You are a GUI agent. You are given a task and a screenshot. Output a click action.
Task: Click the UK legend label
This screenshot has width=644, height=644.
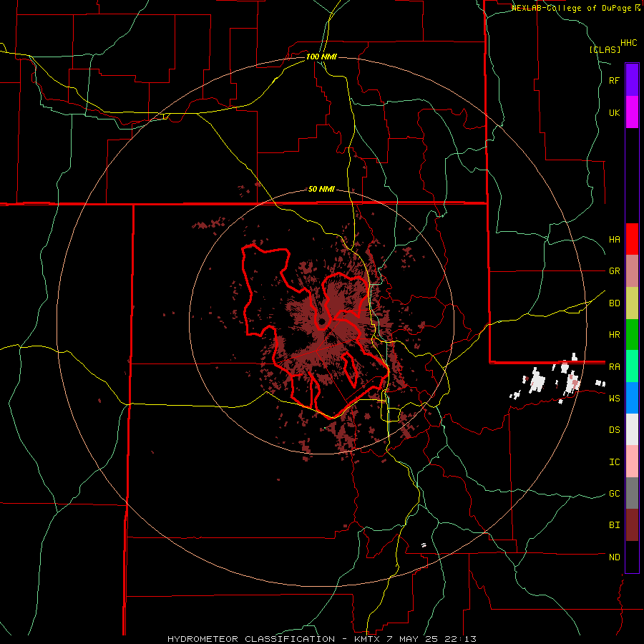click(x=614, y=113)
